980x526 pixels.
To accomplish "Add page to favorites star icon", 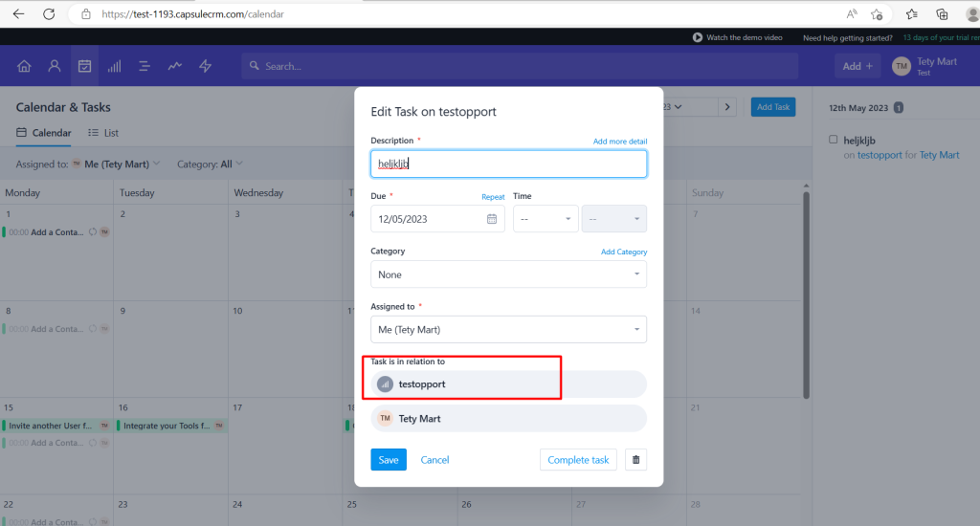I will [x=877, y=13].
